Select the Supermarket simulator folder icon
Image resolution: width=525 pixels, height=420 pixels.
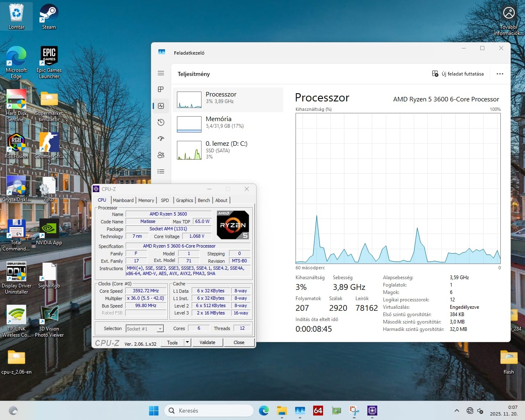click(49, 106)
